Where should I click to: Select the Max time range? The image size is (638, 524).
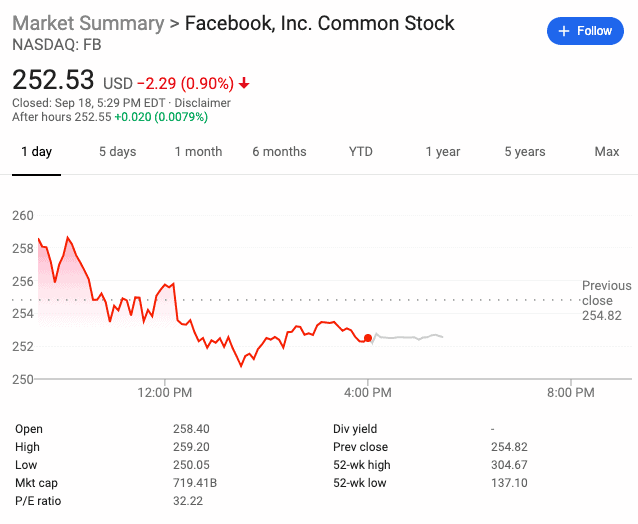[x=606, y=152]
